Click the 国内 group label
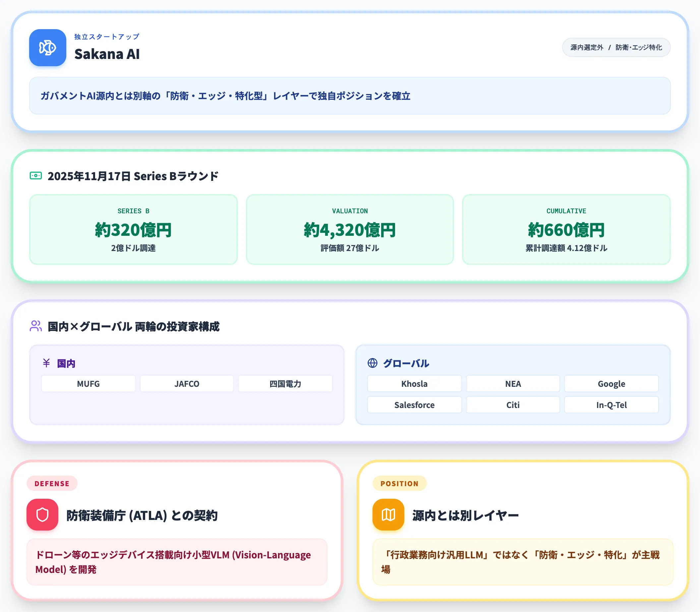This screenshot has width=700, height=612. click(66, 363)
